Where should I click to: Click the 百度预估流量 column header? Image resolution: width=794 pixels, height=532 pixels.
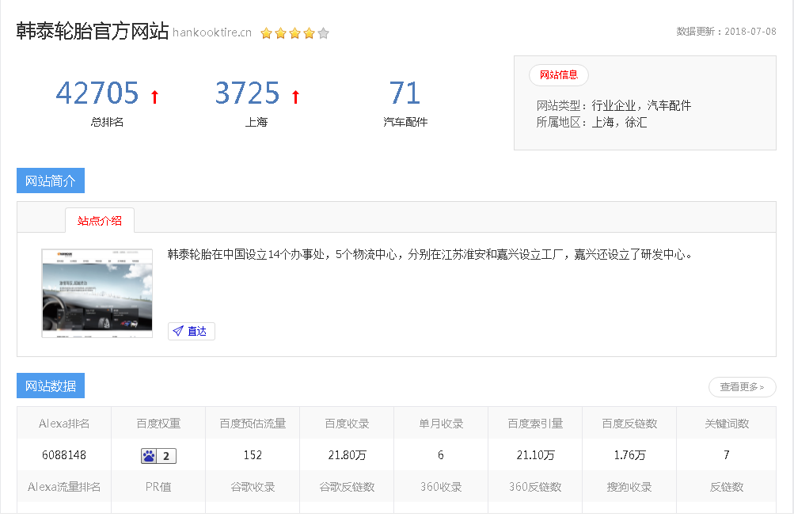(253, 424)
